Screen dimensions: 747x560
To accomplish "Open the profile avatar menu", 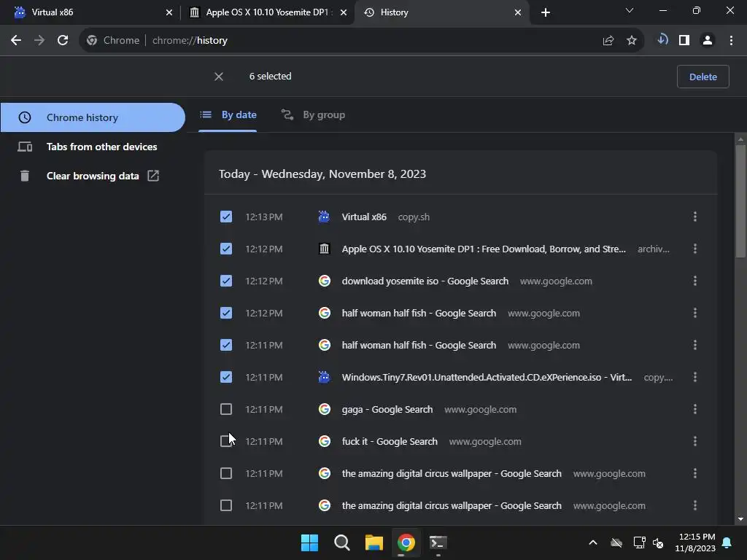I will 708,41.
